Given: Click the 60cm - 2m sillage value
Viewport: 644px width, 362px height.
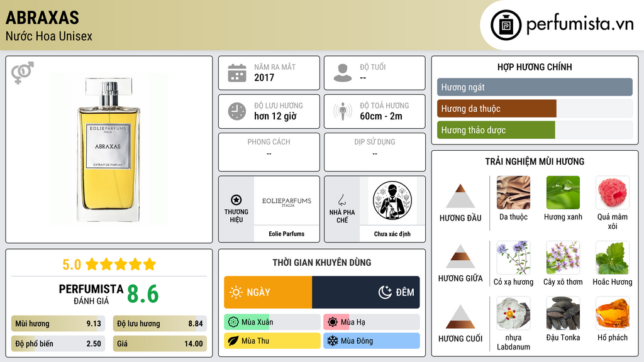Looking at the screenshot, I should click(381, 116).
